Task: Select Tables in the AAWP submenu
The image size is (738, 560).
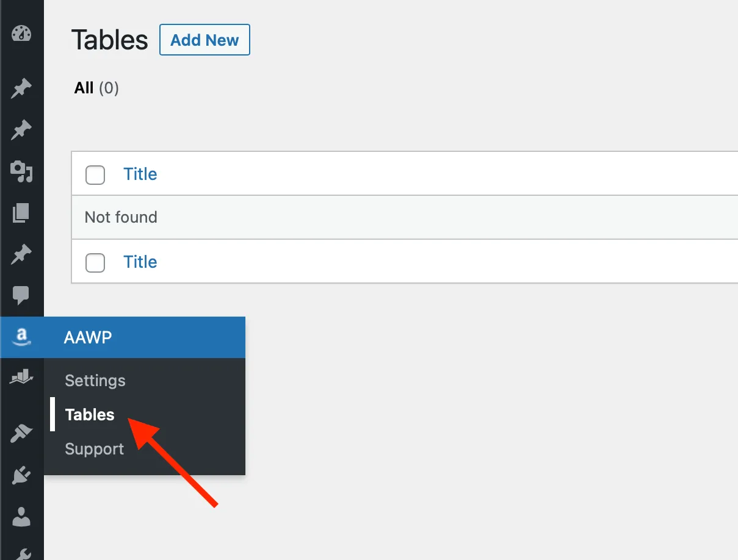Action: click(90, 415)
